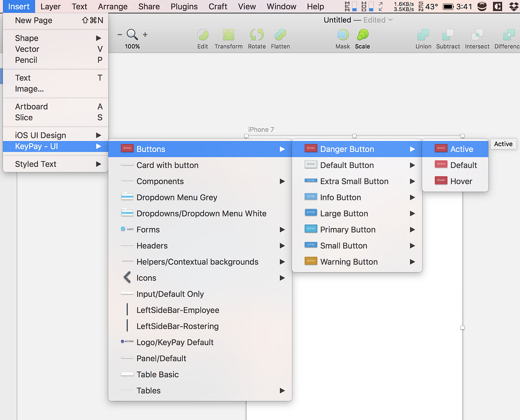Click the Primary Button blue thumbnail
Viewport: 520px width, 420px height.
(311, 229)
